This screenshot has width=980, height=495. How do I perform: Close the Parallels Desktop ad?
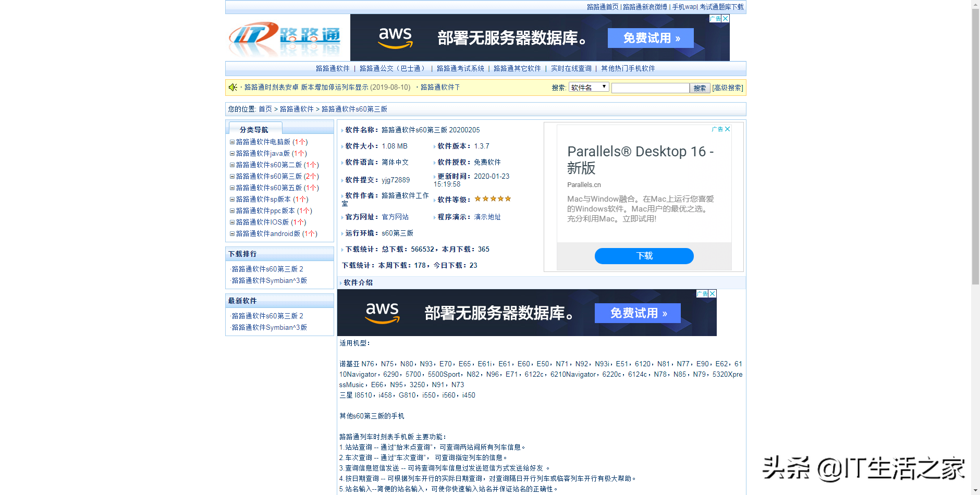point(727,129)
